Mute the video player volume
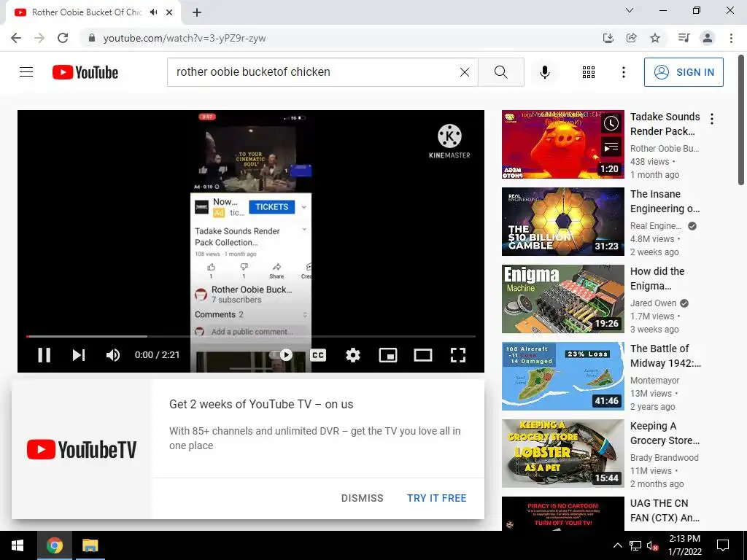The width and height of the screenshot is (747, 560). (x=113, y=355)
